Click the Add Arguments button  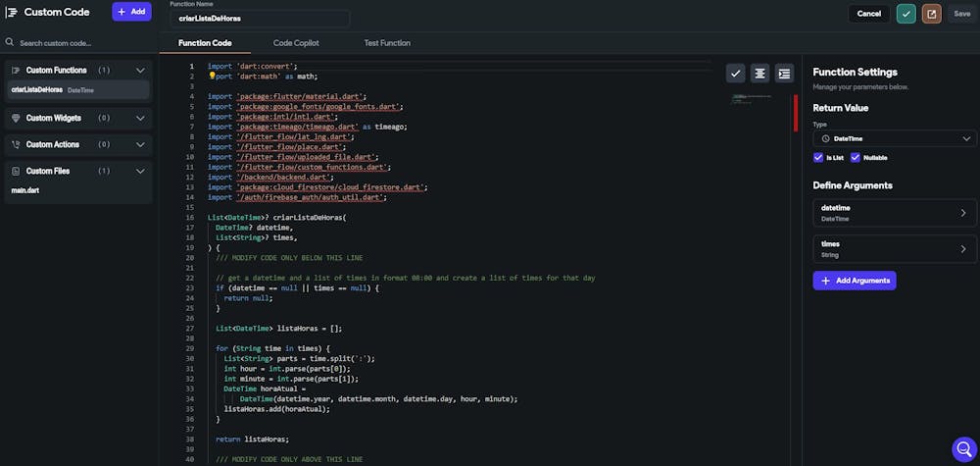tap(854, 281)
